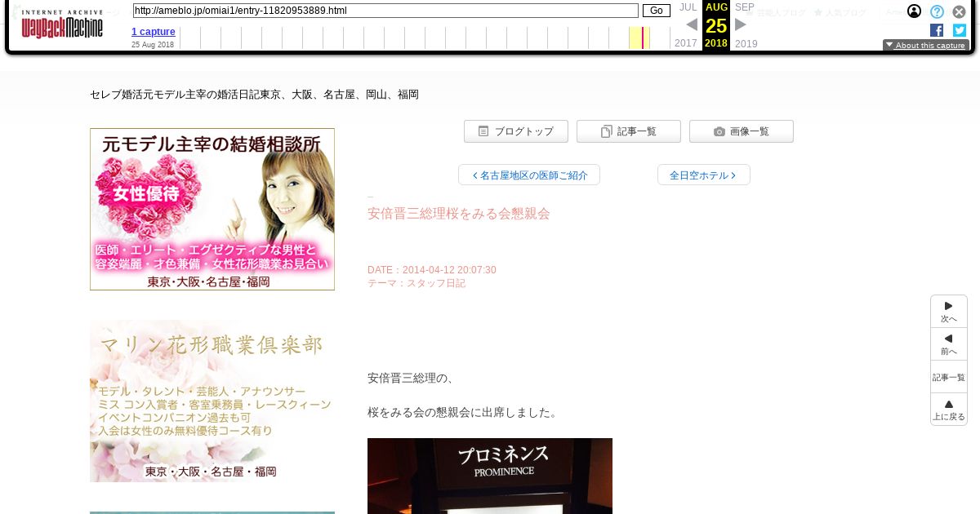Share capture on Facebook icon
This screenshot has width=980, height=514.
click(937, 30)
